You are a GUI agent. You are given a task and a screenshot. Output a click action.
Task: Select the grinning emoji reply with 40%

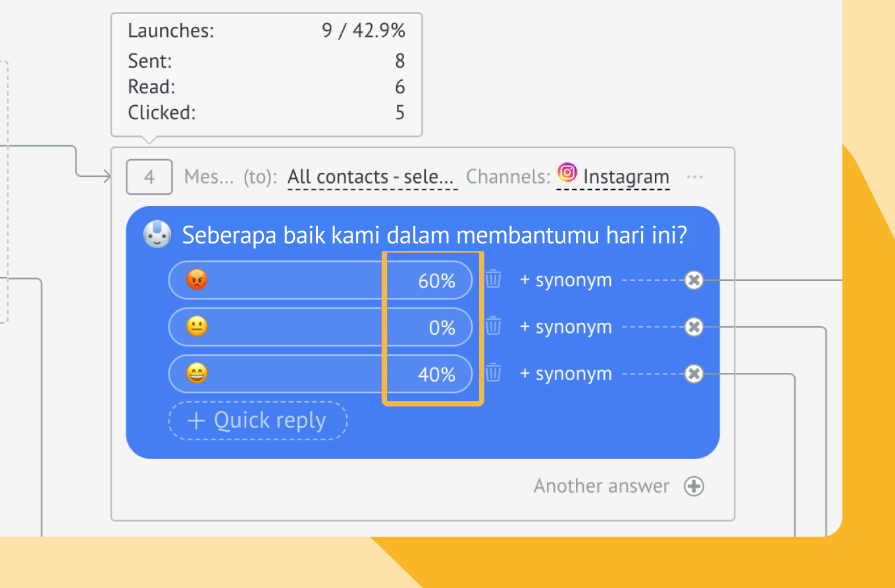pos(320,374)
